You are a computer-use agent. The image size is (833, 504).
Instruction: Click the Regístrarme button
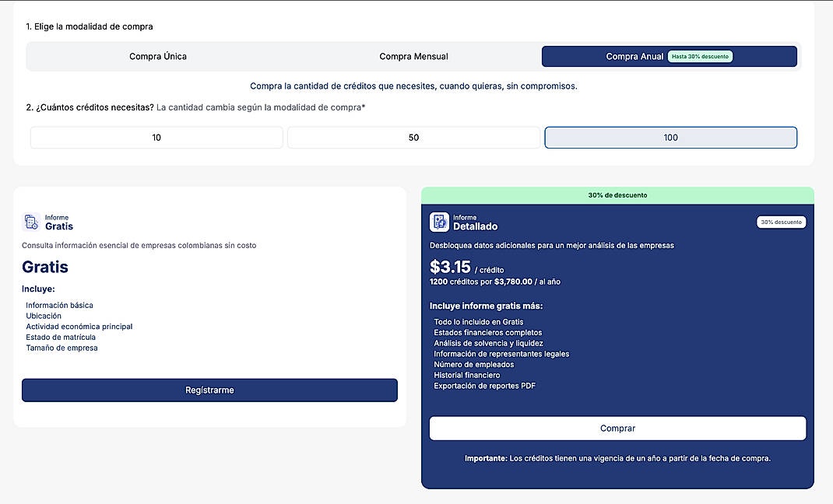pos(209,390)
